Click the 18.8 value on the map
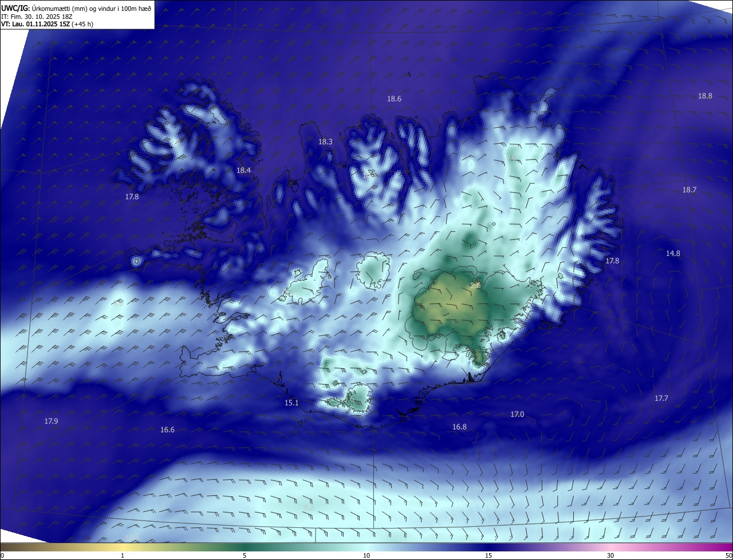Image resolution: width=733 pixels, height=560 pixels. [x=705, y=96]
